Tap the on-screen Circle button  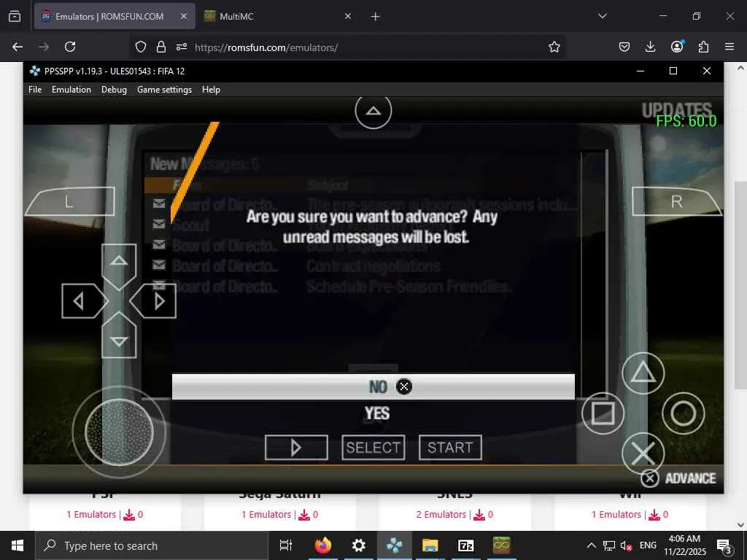[683, 413]
